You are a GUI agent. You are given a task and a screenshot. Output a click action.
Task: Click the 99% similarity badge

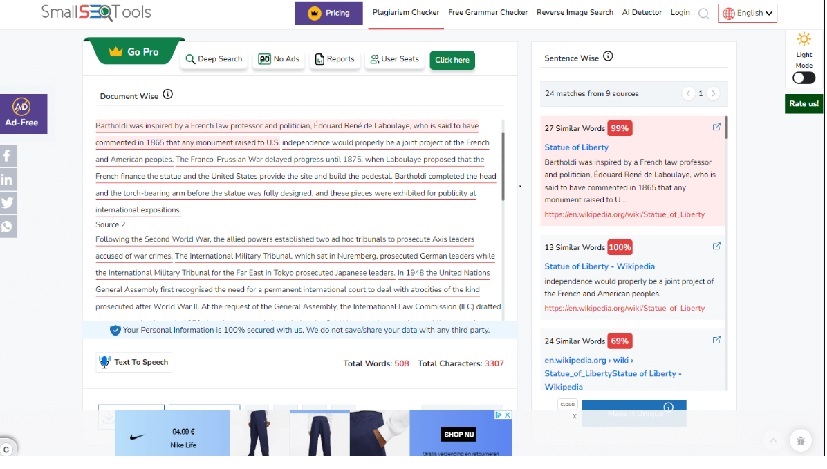coord(620,128)
